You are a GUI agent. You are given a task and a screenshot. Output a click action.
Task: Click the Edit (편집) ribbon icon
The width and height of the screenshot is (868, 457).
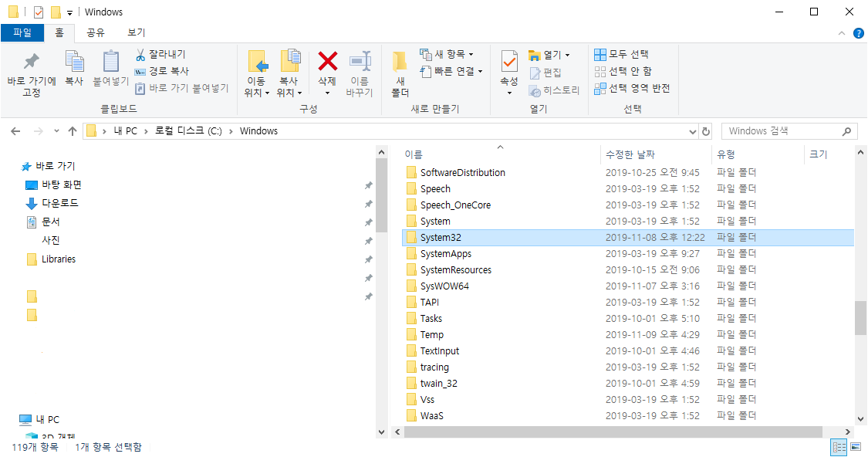[x=535, y=73]
